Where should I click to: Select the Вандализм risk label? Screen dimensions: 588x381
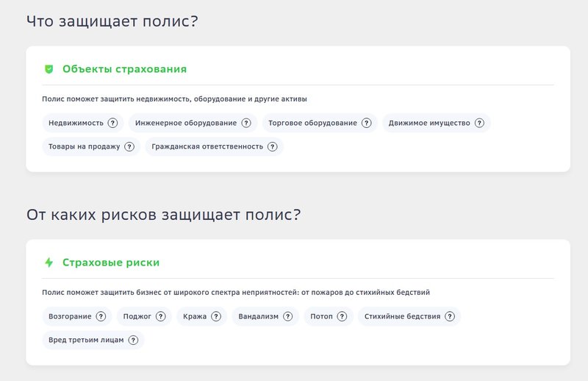(259, 316)
